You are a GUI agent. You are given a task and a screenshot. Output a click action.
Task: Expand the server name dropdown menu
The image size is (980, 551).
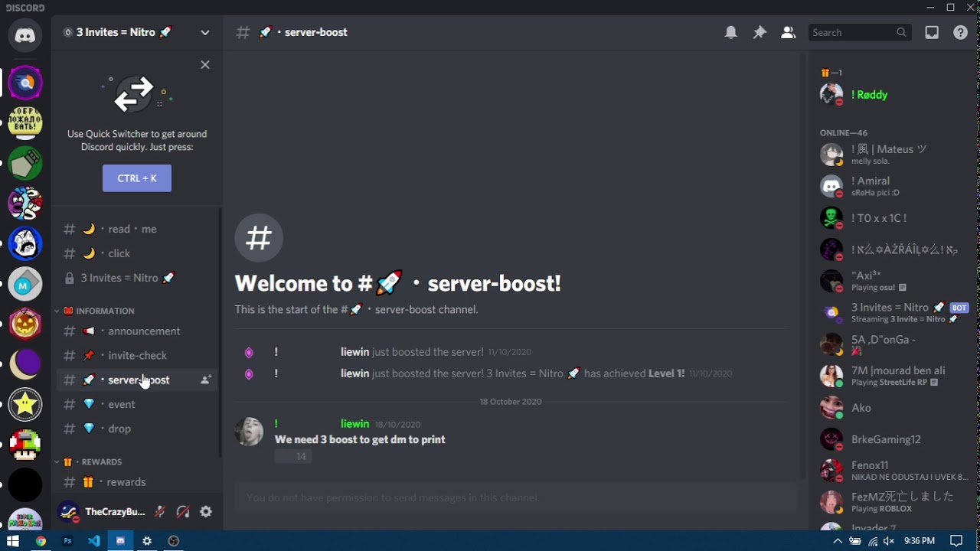[204, 32]
